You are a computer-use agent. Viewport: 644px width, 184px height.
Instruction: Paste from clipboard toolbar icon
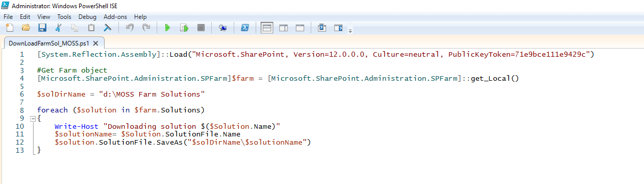click(x=91, y=28)
